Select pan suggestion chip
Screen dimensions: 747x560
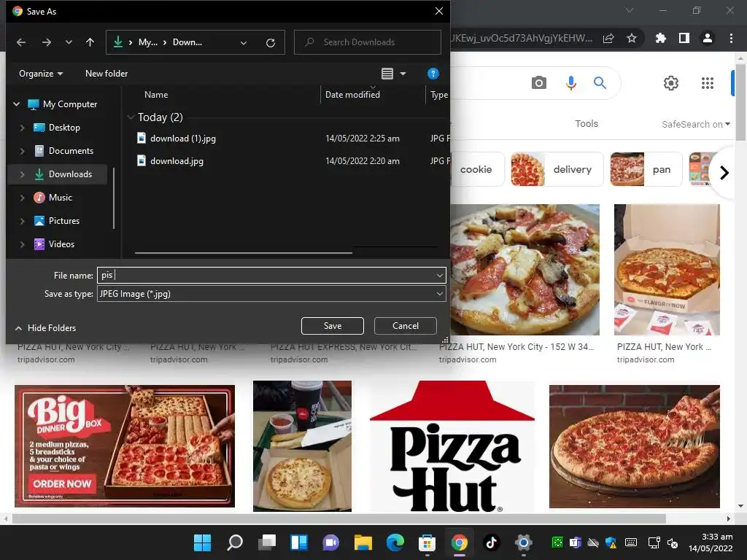click(x=646, y=169)
